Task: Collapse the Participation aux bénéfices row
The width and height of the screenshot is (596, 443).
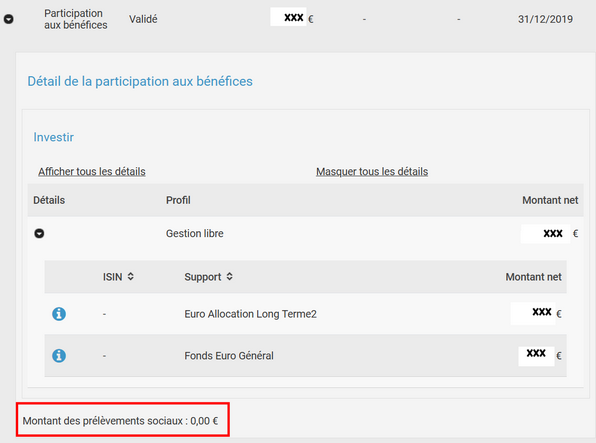Action: (x=9, y=19)
